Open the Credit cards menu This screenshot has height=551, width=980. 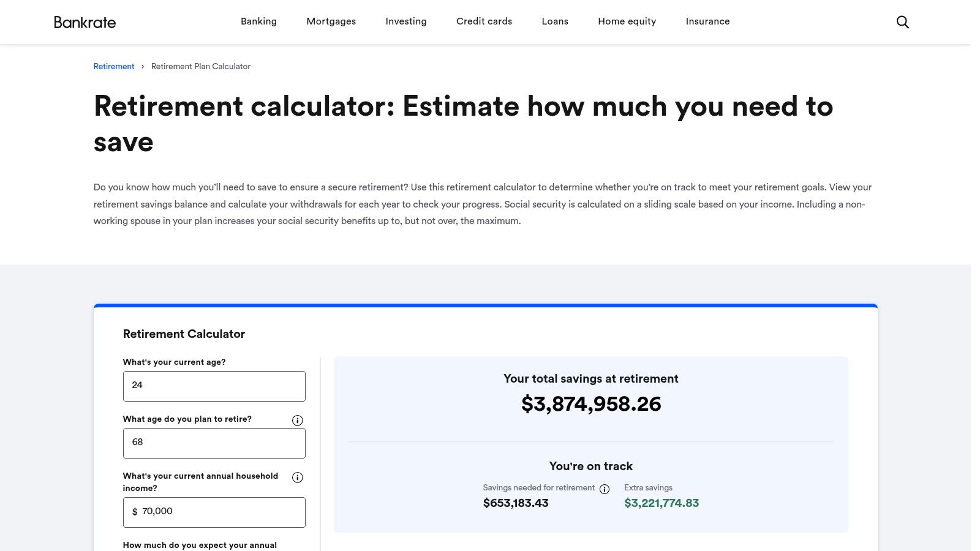tap(484, 21)
